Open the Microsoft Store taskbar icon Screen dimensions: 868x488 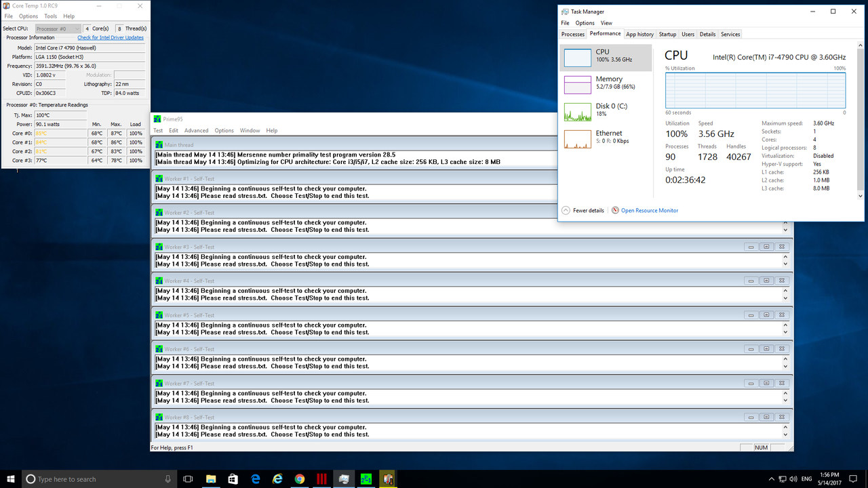(x=233, y=479)
